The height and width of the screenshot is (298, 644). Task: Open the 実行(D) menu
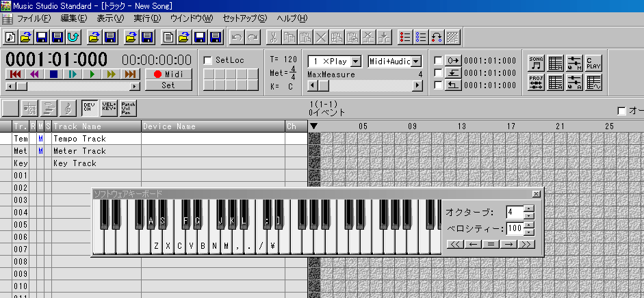point(147,18)
